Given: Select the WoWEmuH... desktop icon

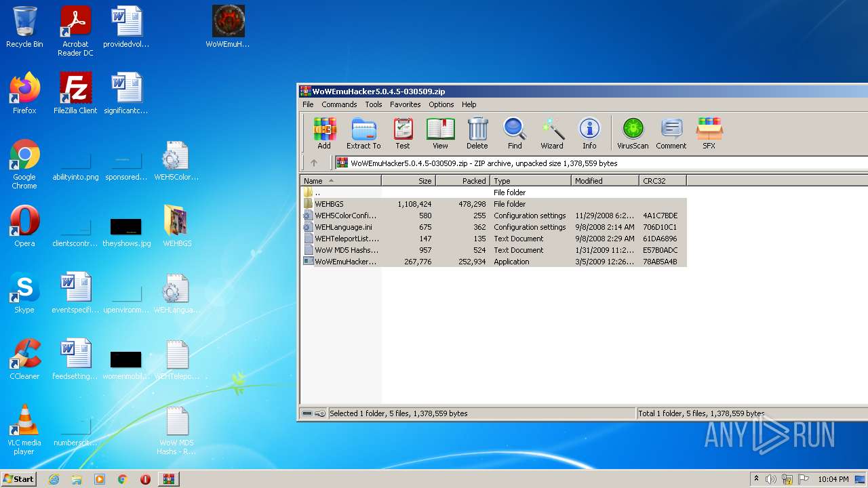Looking at the screenshot, I should click(228, 27).
